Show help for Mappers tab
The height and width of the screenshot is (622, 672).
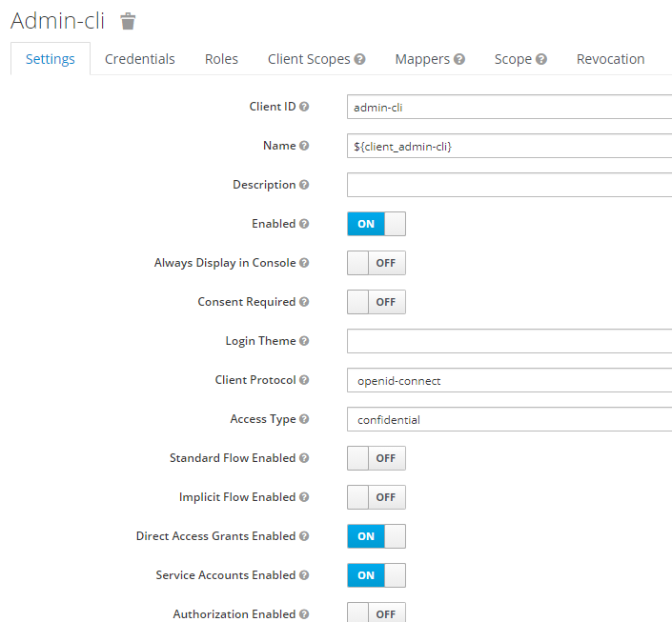point(459,59)
